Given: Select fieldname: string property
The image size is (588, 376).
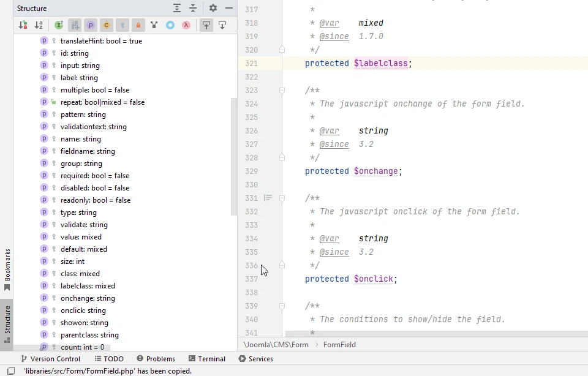Looking at the screenshot, I should (x=88, y=151).
